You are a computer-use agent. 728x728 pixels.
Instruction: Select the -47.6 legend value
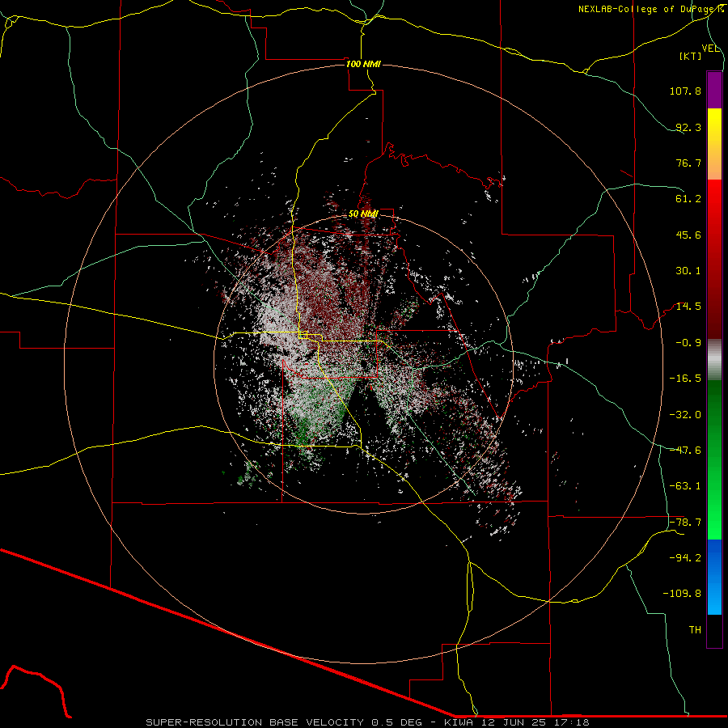tap(685, 451)
